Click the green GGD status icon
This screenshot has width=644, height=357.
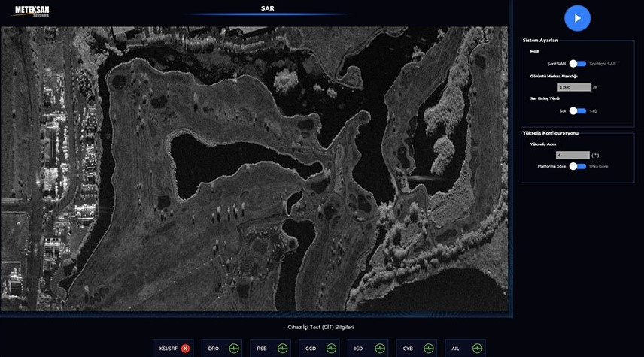point(332,349)
